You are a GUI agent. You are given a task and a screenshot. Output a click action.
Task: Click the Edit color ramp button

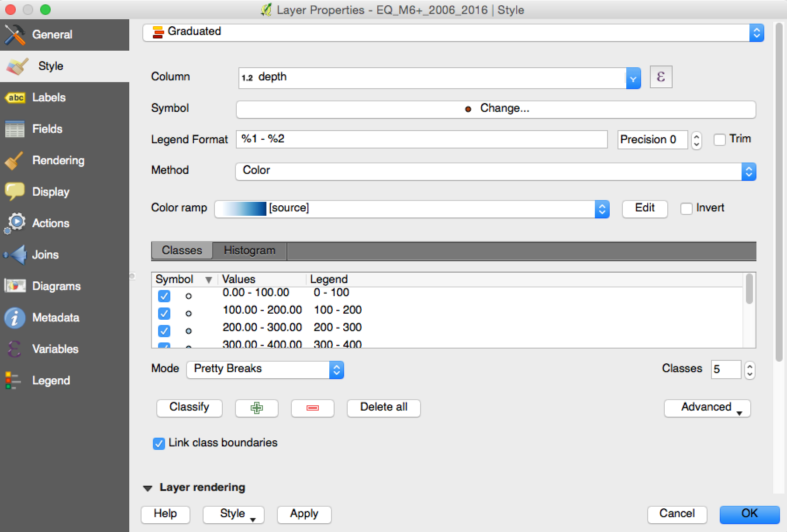point(645,209)
